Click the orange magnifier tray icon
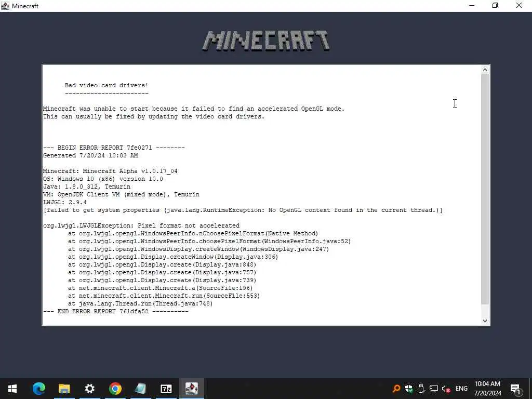 click(396, 389)
